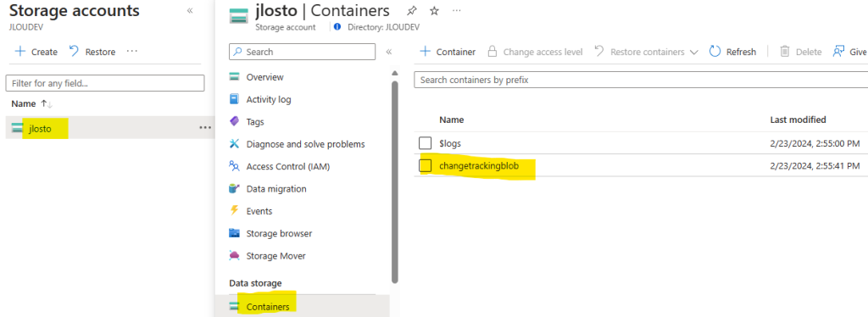Click the Refresh icon in containers toolbar

point(715,52)
